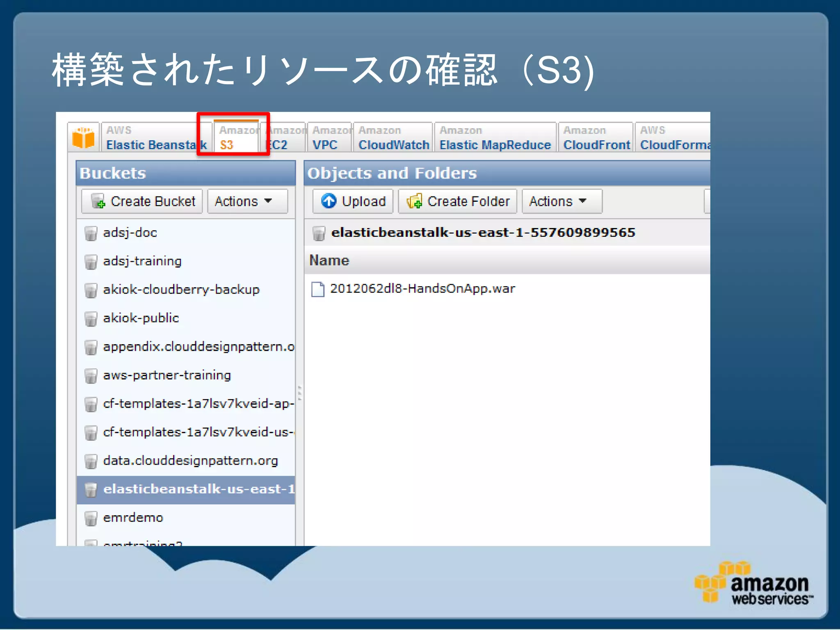The height and width of the screenshot is (630, 840).
Task: Open the AWS Elastic Beanstalk tab
Action: pyautogui.click(x=156, y=138)
